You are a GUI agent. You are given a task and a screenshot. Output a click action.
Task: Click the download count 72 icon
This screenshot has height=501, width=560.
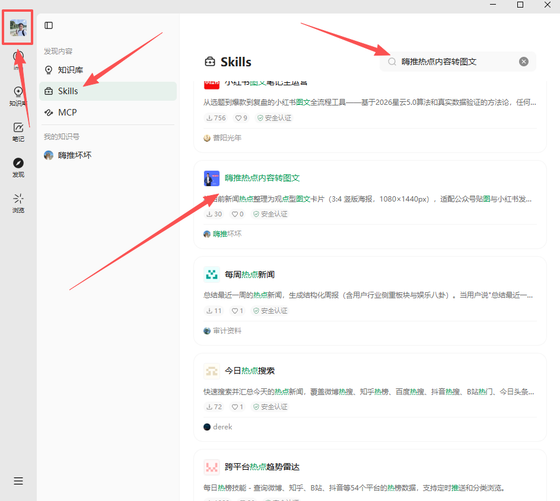[209, 407]
